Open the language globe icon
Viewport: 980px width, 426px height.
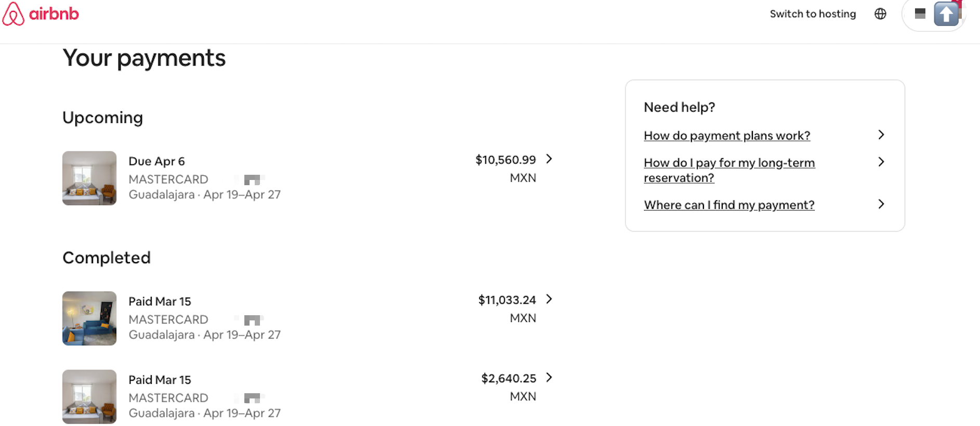coord(880,14)
